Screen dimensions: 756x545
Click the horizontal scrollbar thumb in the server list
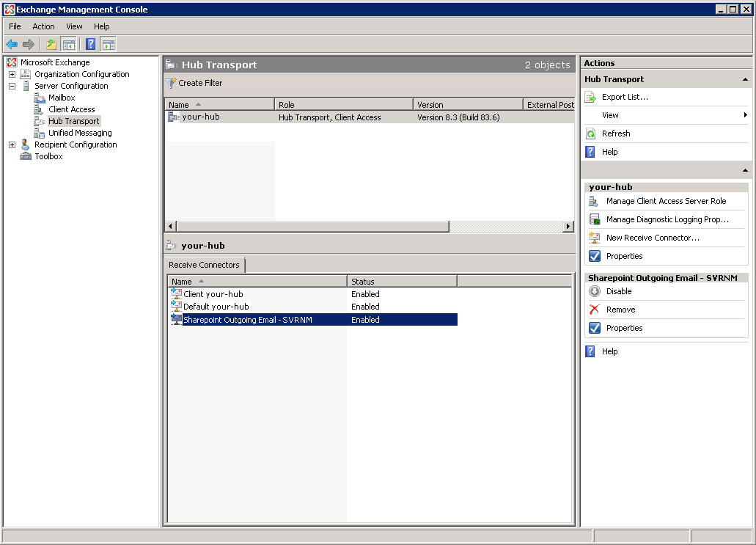(x=313, y=226)
